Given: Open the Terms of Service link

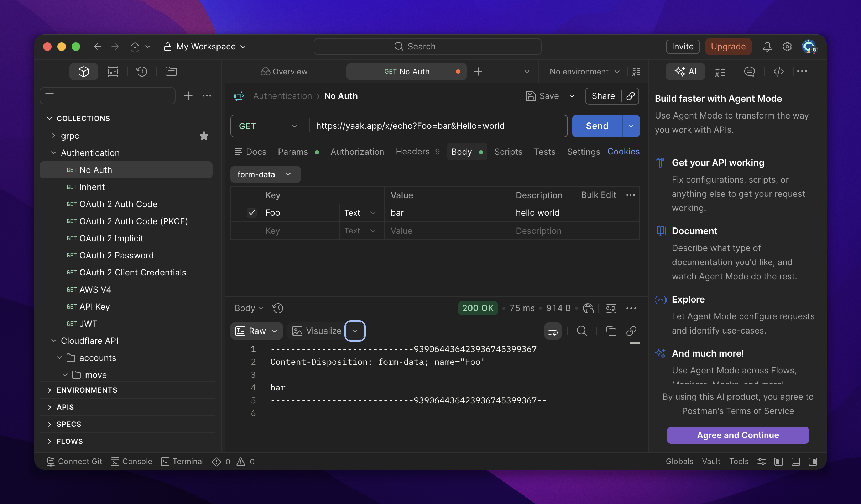Looking at the screenshot, I should (x=760, y=411).
